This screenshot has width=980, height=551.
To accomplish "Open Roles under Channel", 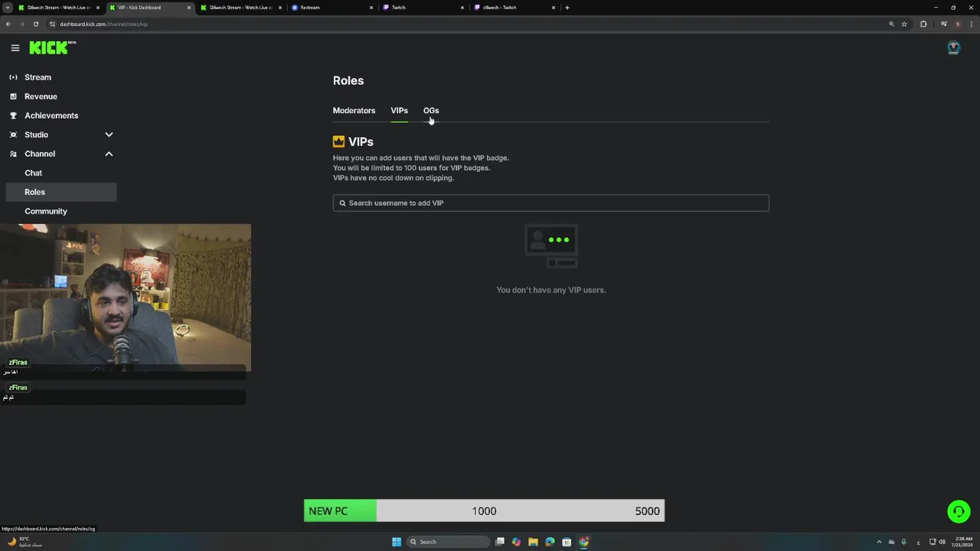I will (x=60, y=192).
